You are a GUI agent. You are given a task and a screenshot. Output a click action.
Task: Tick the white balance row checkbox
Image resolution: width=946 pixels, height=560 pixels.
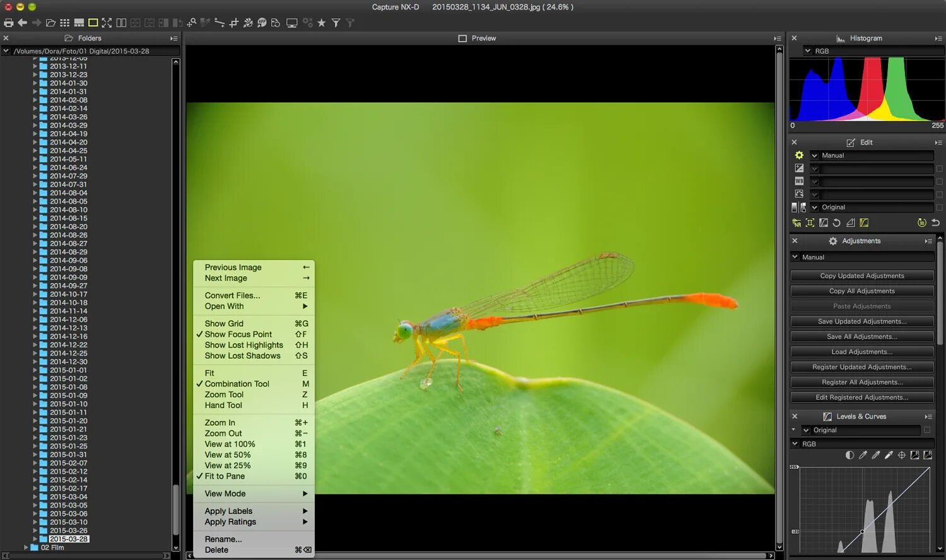pyautogui.click(x=940, y=182)
